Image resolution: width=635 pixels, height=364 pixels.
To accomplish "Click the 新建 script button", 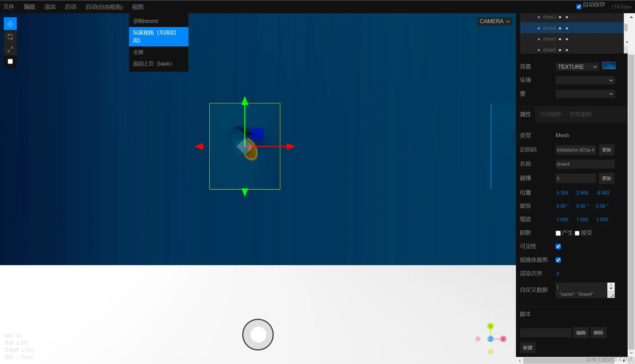I will point(527,348).
